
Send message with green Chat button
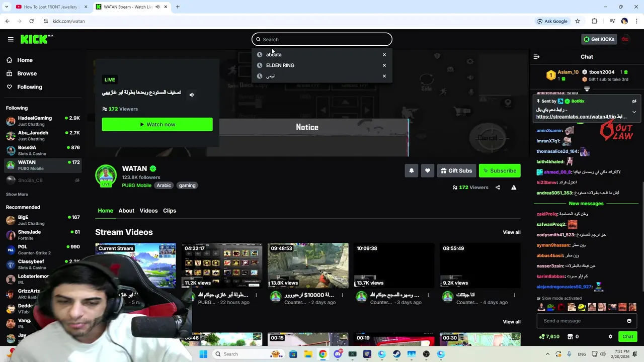[x=628, y=337]
